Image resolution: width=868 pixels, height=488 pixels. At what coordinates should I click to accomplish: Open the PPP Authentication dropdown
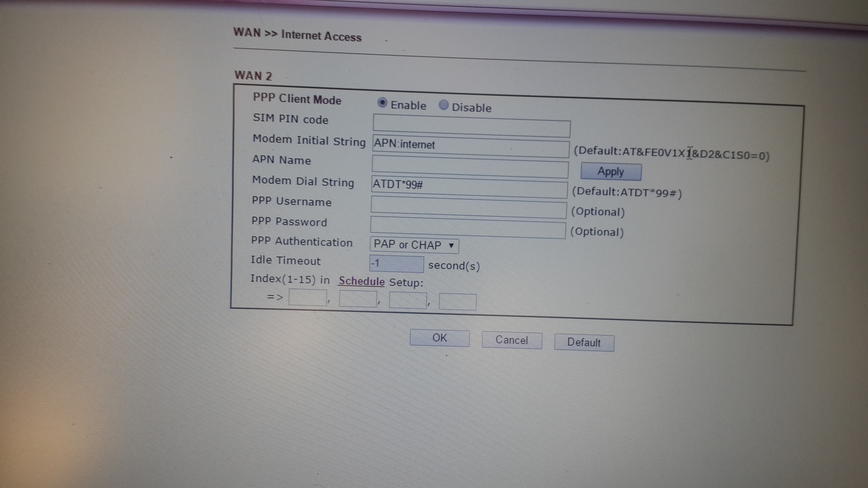pos(414,245)
